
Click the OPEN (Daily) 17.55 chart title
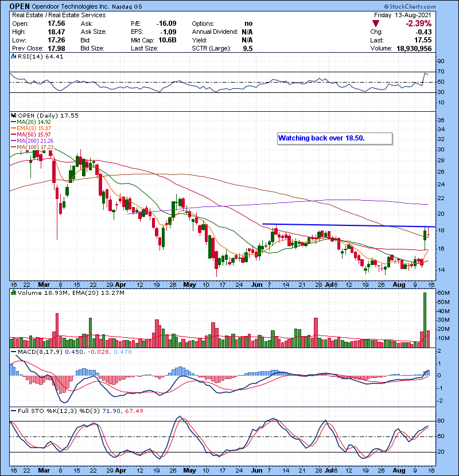(x=48, y=116)
